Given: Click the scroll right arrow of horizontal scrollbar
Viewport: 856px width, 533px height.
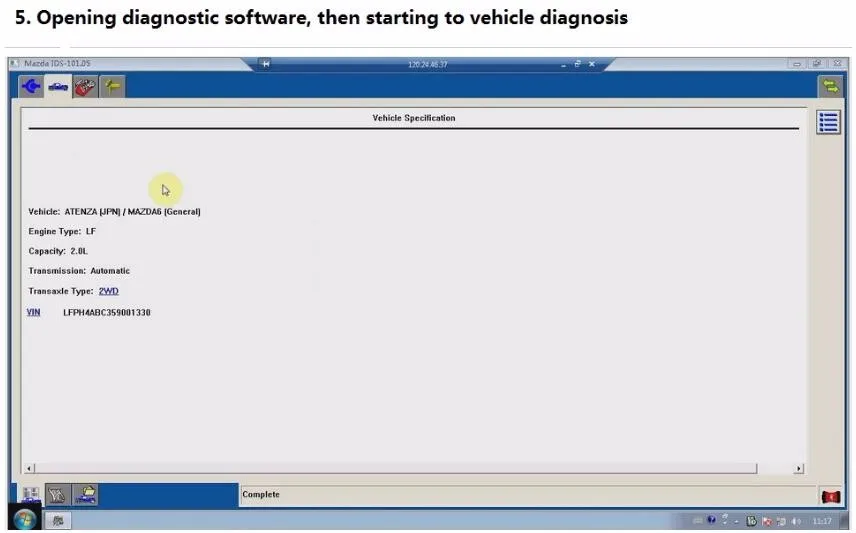Looking at the screenshot, I should [x=798, y=469].
